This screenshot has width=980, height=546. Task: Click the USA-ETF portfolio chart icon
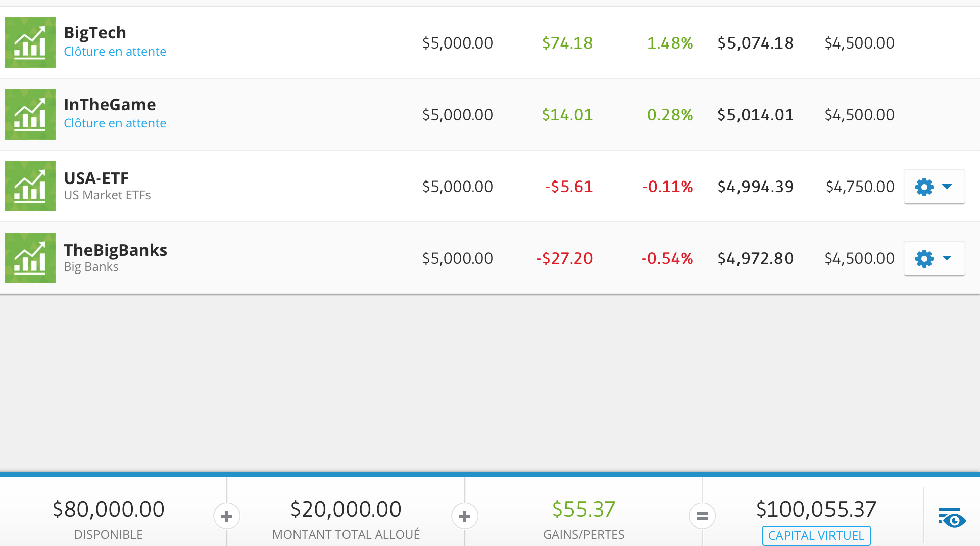[30, 186]
